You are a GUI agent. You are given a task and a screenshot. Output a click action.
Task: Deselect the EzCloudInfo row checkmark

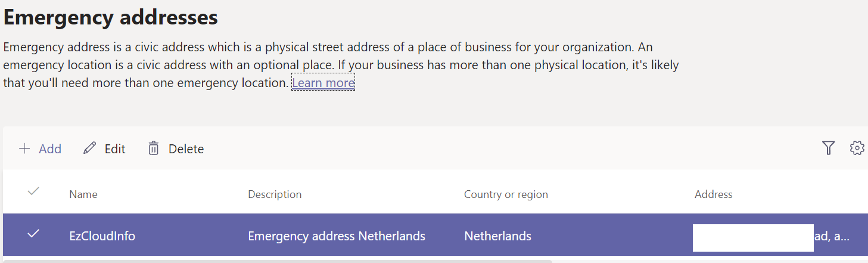(x=33, y=234)
